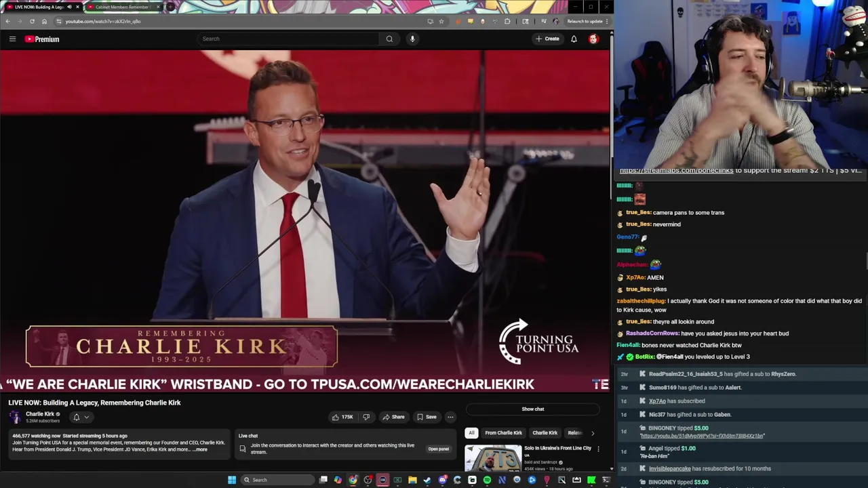The width and height of the screenshot is (868, 488).
Task: Select the From Charlie Kirk filter chip
Action: pyautogui.click(x=503, y=432)
